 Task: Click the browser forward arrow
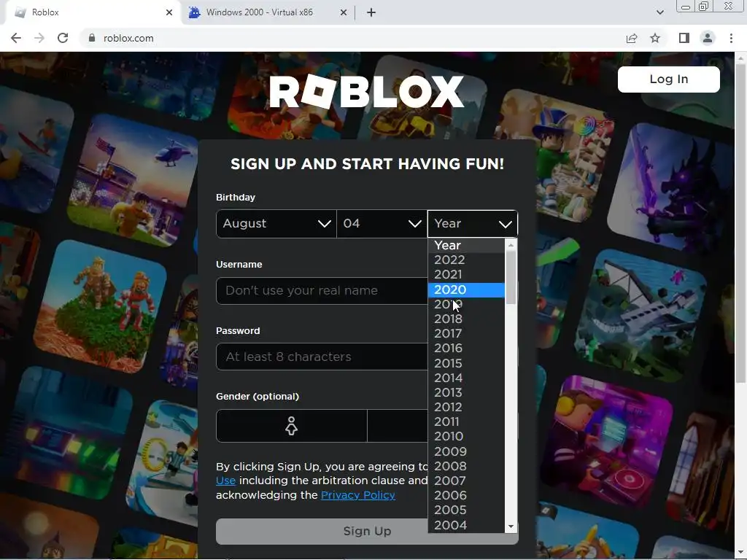coord(39,38)
